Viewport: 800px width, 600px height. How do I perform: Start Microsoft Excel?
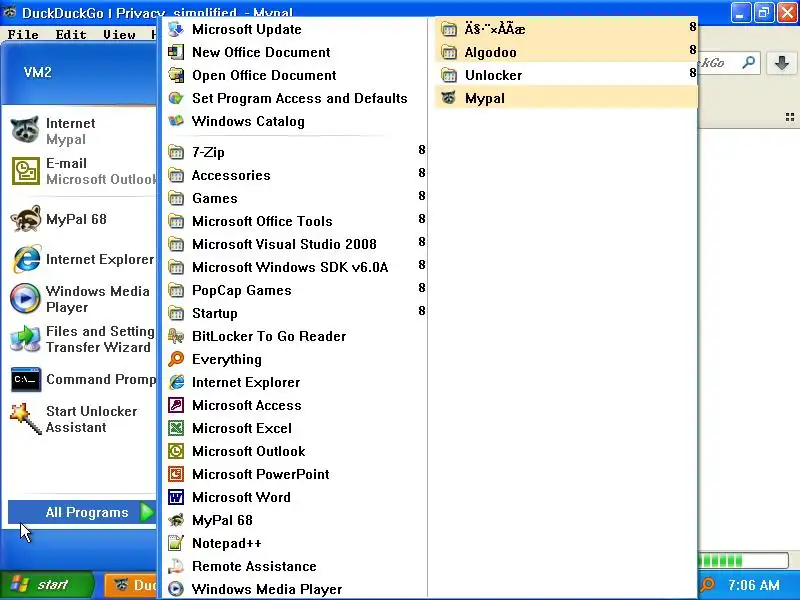pyautogui.click(x=293, y=428)
